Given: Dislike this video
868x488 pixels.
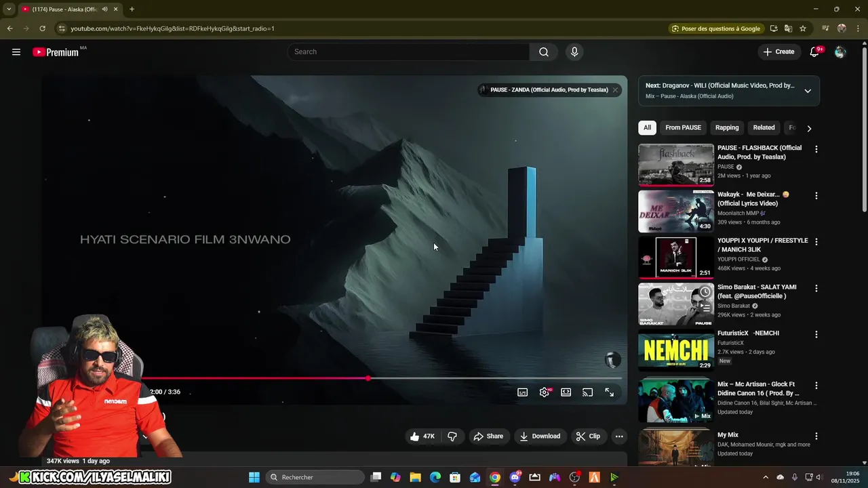Looking at the screenshot, I should 452,436.
